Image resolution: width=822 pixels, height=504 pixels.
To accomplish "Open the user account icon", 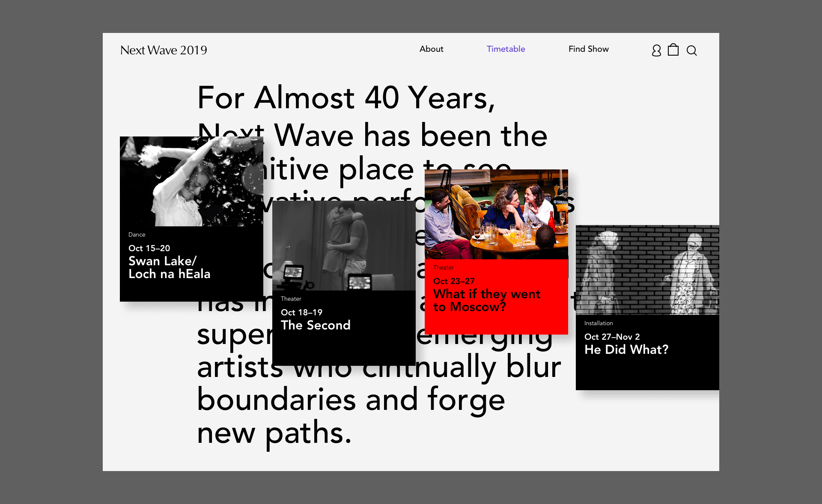I will [x=656, y=50].
